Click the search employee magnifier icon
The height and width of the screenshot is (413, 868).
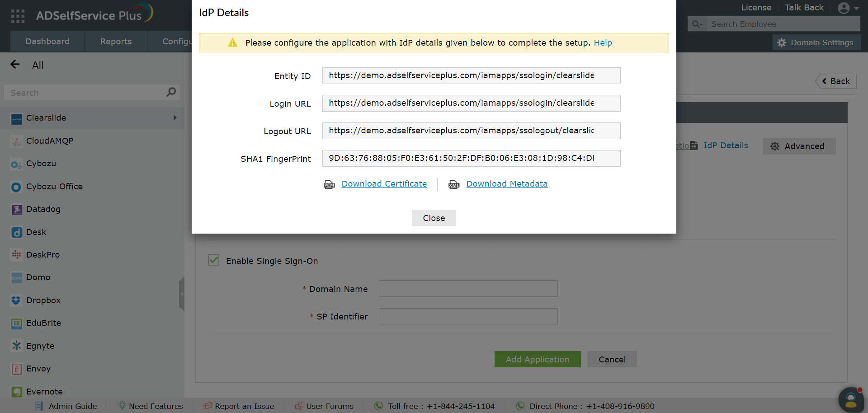point(697,24)
